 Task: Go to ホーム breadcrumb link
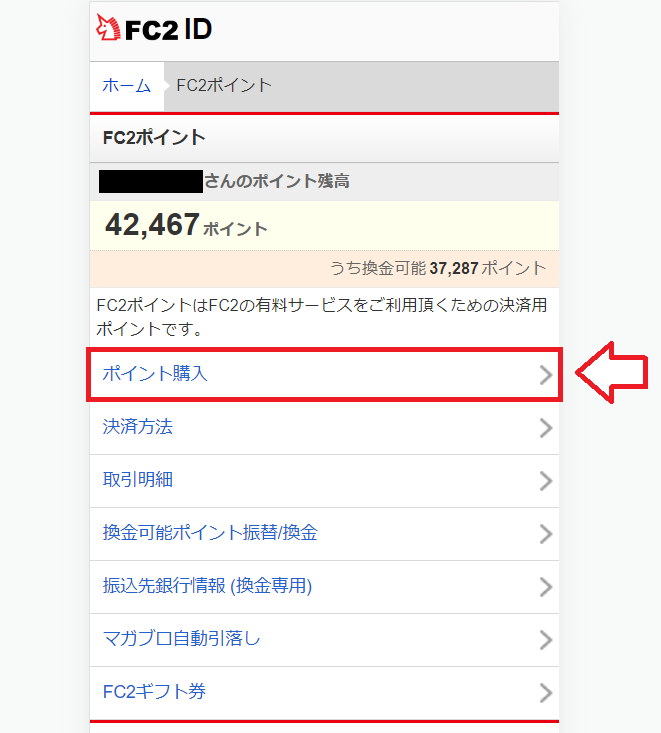[127, 86]
